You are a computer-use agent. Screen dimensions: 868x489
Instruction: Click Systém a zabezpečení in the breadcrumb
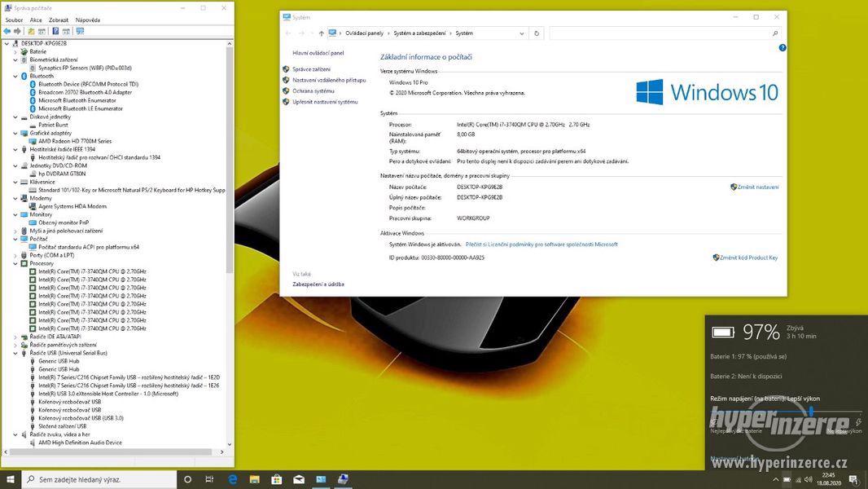(x=419, y=33)
